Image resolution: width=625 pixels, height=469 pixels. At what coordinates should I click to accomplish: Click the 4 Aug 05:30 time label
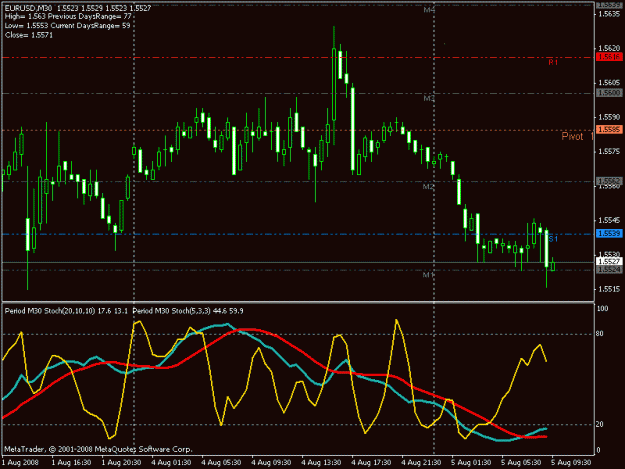pyautogui.click(x=221, y=462)
